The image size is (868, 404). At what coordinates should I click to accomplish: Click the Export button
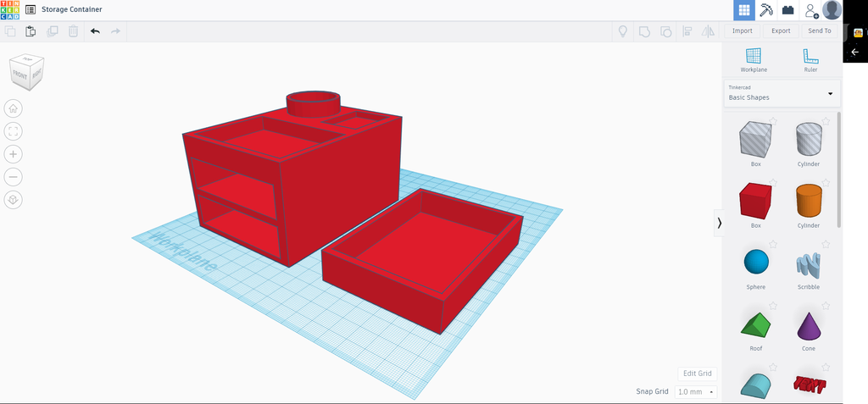[781, 31]
